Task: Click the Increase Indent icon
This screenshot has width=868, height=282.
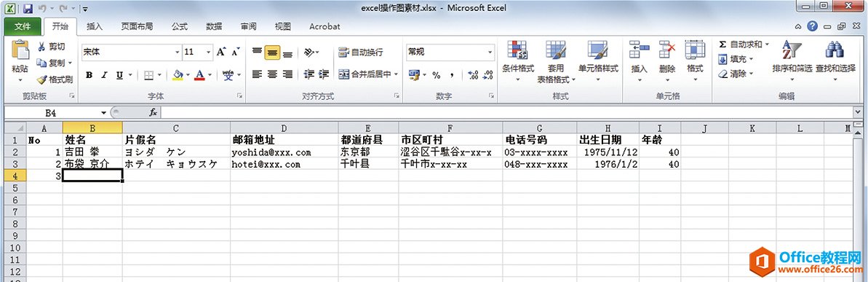Action: point(324,74)
